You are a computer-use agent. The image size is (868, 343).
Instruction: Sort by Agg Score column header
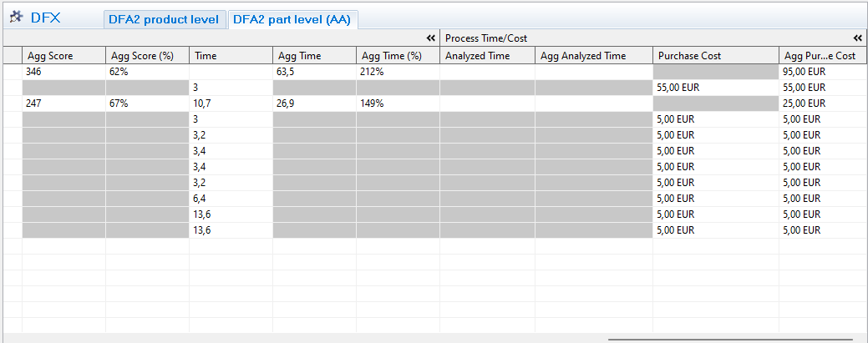point(63,56)
